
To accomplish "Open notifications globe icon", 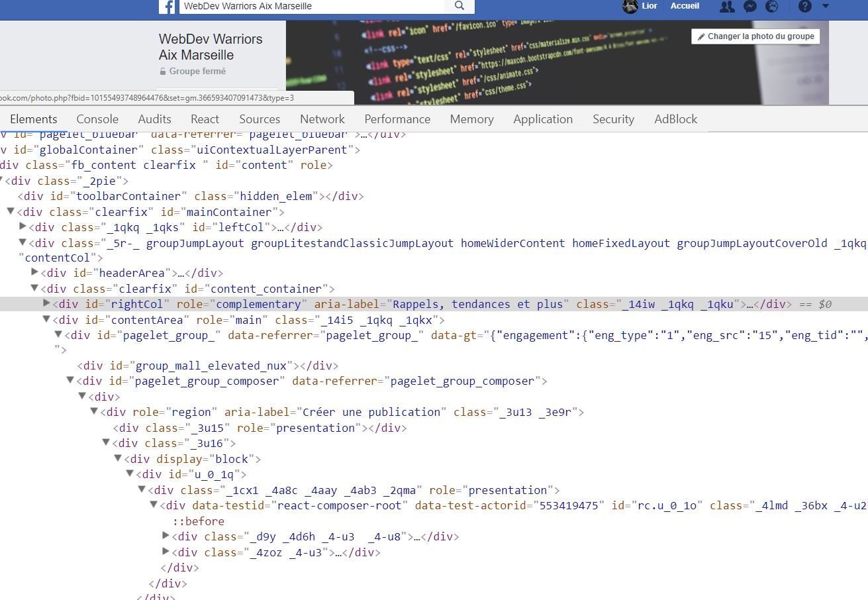I will (x=772, y=6).
